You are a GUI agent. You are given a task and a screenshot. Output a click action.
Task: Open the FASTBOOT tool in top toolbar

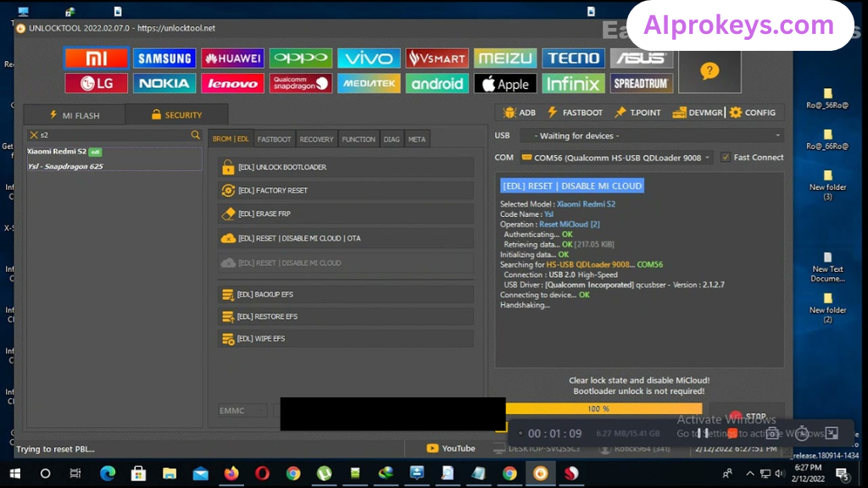coord(575,113)
